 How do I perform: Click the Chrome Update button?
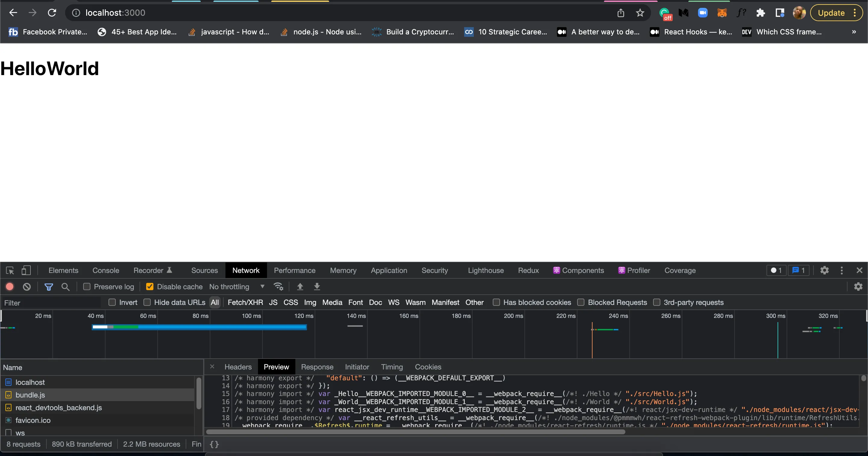[x=831, y=13]
